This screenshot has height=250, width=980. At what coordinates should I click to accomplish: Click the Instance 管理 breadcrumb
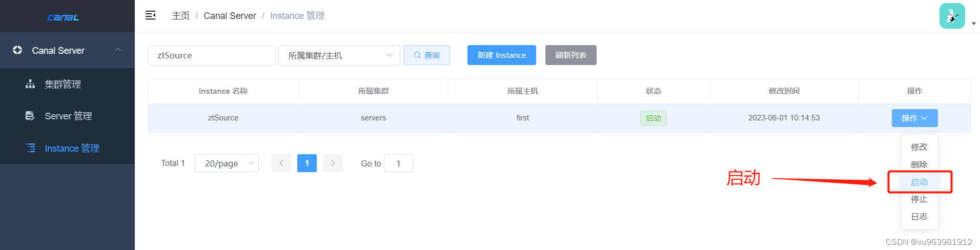click(x=297, y=16)
